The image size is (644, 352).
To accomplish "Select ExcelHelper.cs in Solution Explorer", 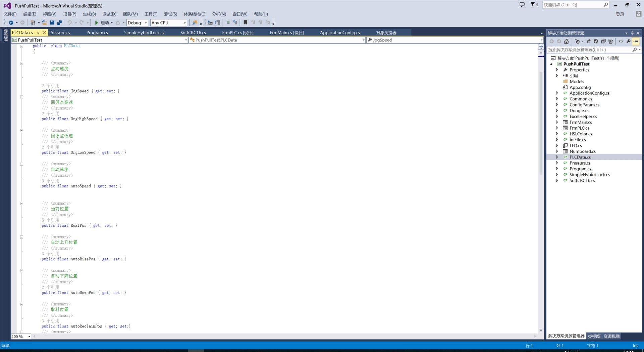I will click(x=583, y=117).
